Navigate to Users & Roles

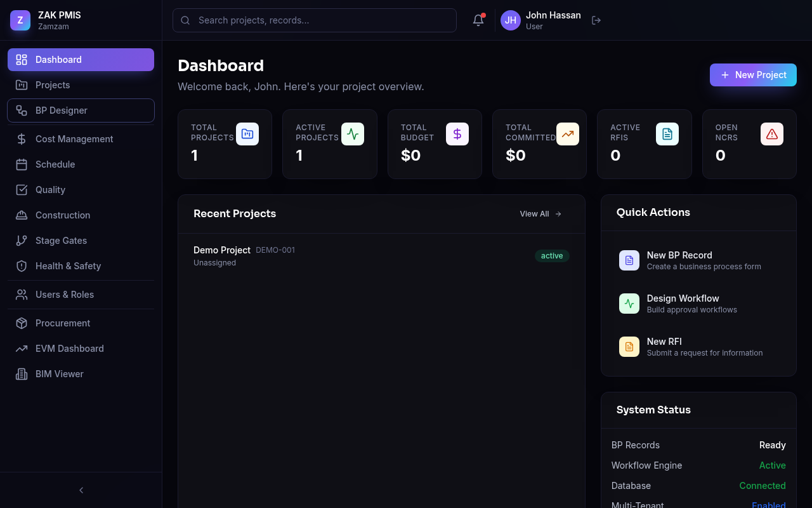click(81, 295)
